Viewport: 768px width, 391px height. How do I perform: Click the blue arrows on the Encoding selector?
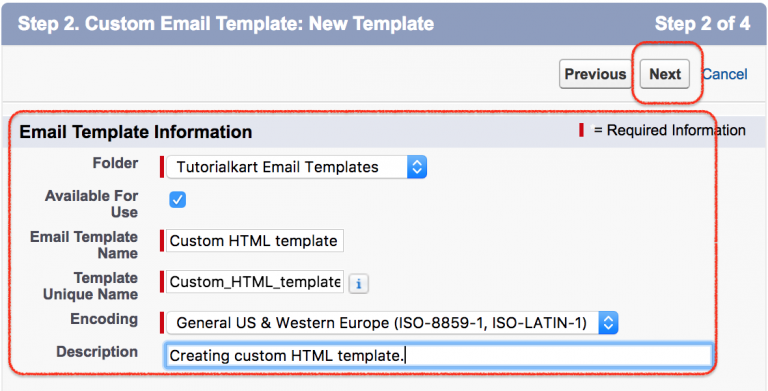tap(608, 323)
